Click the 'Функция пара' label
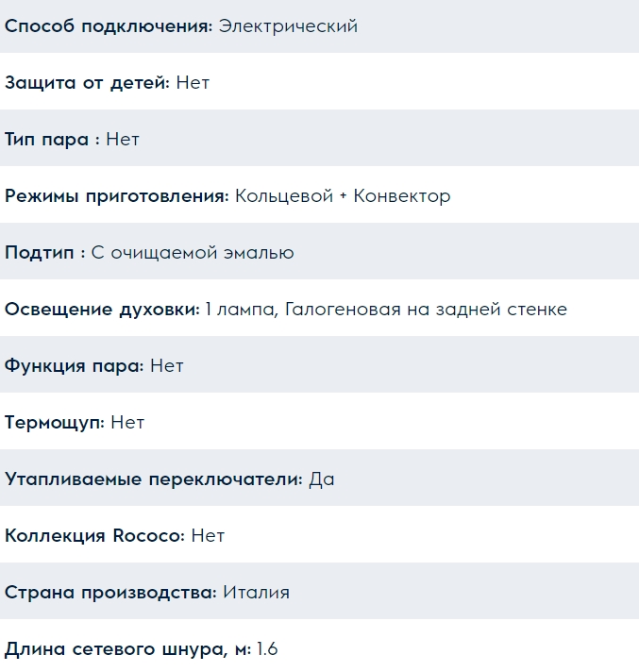Image resolution: width=639 pixels, height=672 pixels. (x=75, y=366)
